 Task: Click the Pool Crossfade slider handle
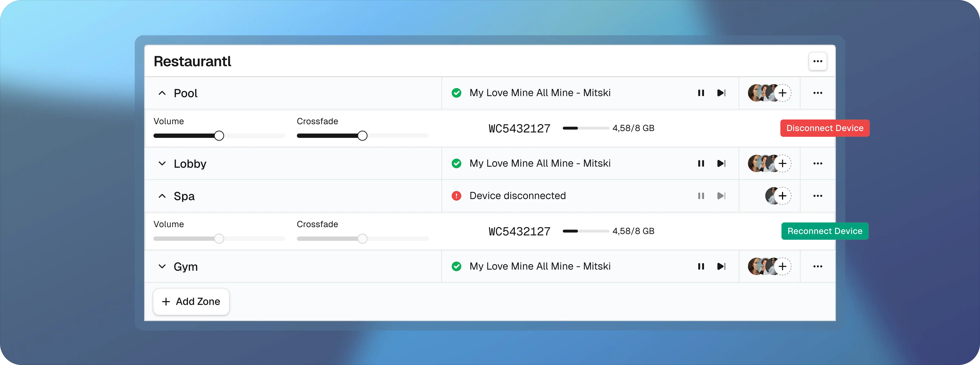click(363, 136)
